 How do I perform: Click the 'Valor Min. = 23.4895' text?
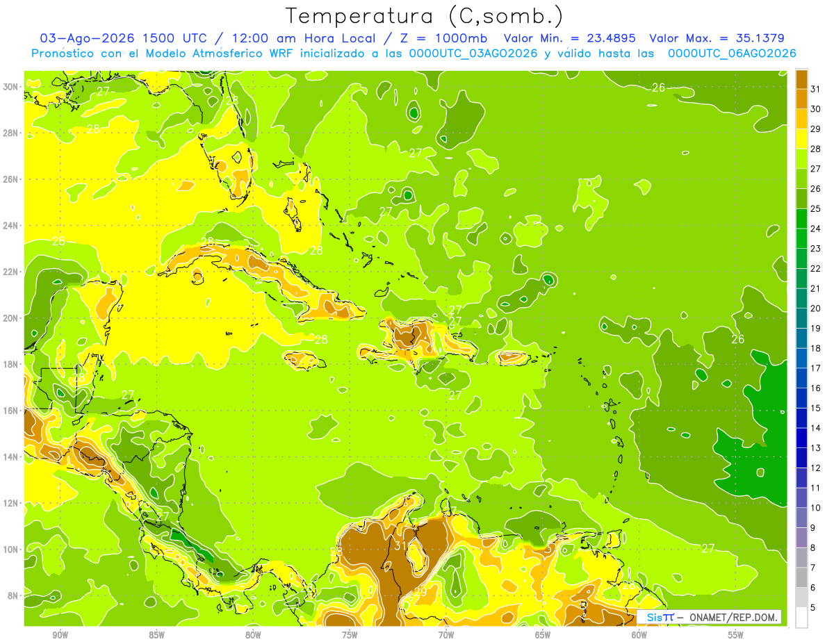pos(570,38)
